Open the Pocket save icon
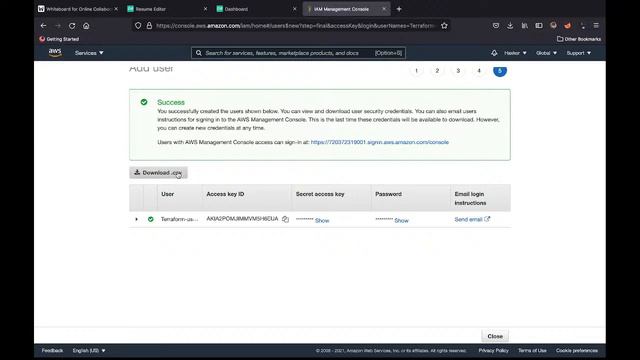 496,26
